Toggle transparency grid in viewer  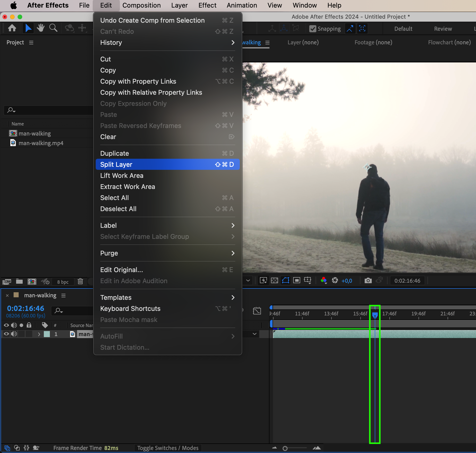274,280
